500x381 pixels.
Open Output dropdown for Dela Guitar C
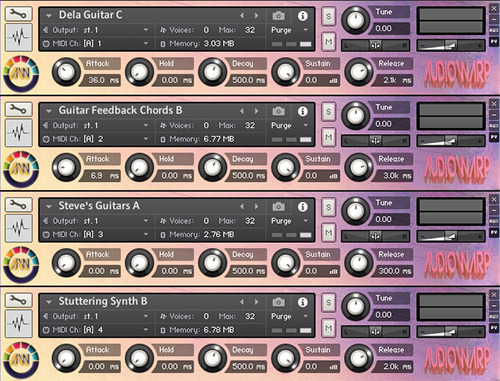click(146, 30)
